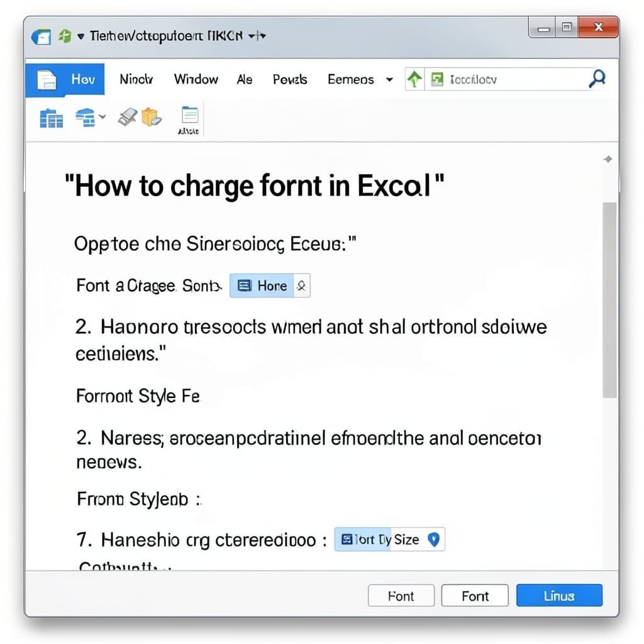
Task: Open the dropdown arrow beside the green title icon
Action: [x=81, y=36]
